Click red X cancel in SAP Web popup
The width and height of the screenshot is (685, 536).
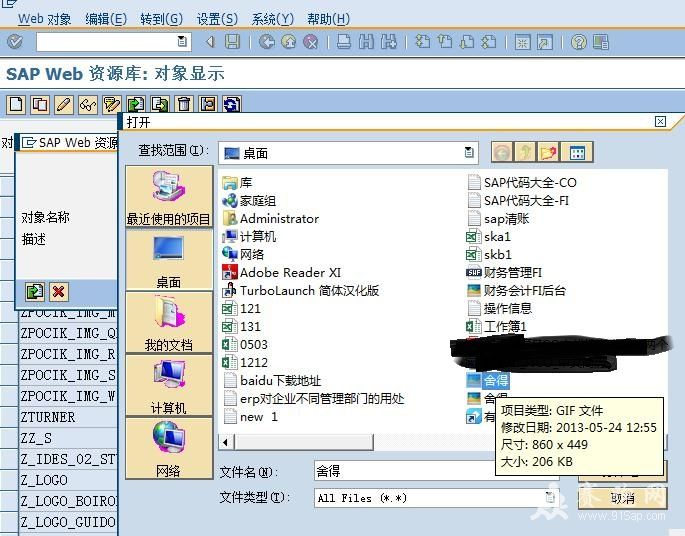(58, 291)
